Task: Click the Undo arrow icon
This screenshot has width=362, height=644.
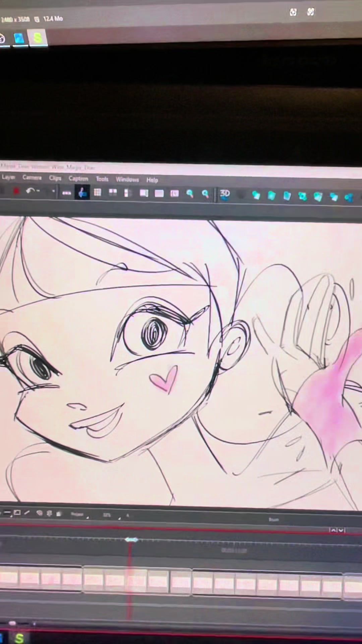Action: click(x=31, y=191)
